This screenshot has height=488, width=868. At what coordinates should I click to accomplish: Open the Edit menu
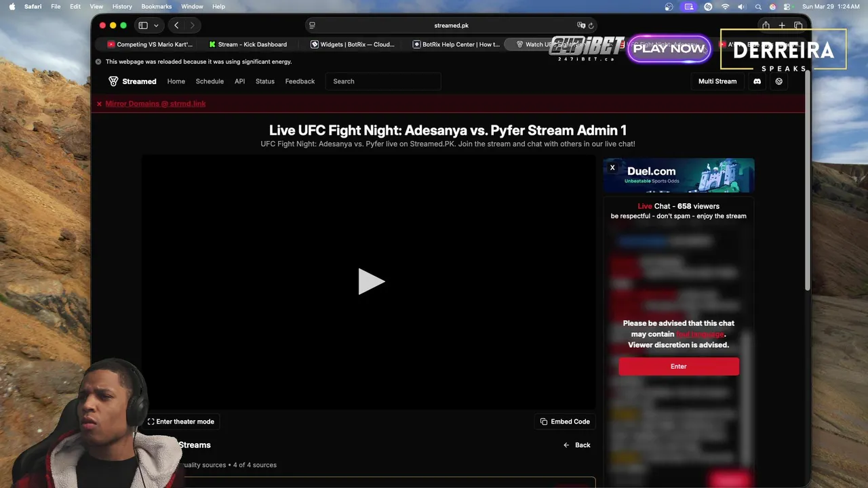75,6
